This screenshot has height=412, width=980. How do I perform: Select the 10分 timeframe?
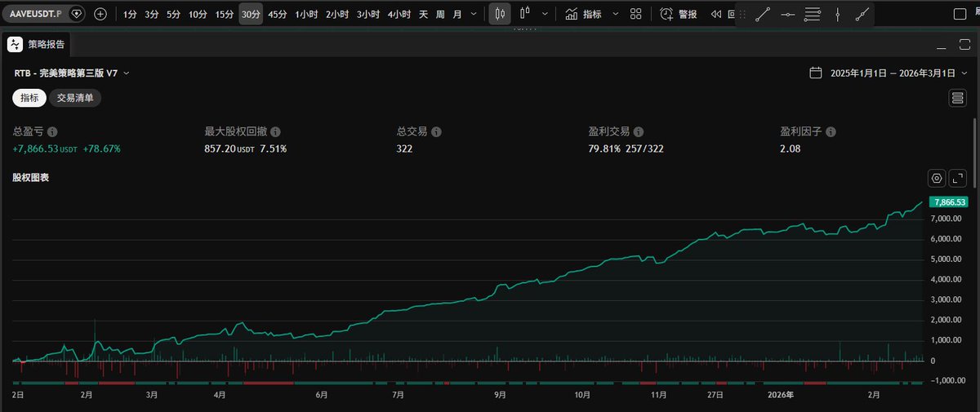pyautogui.click(x=198, y=14)
